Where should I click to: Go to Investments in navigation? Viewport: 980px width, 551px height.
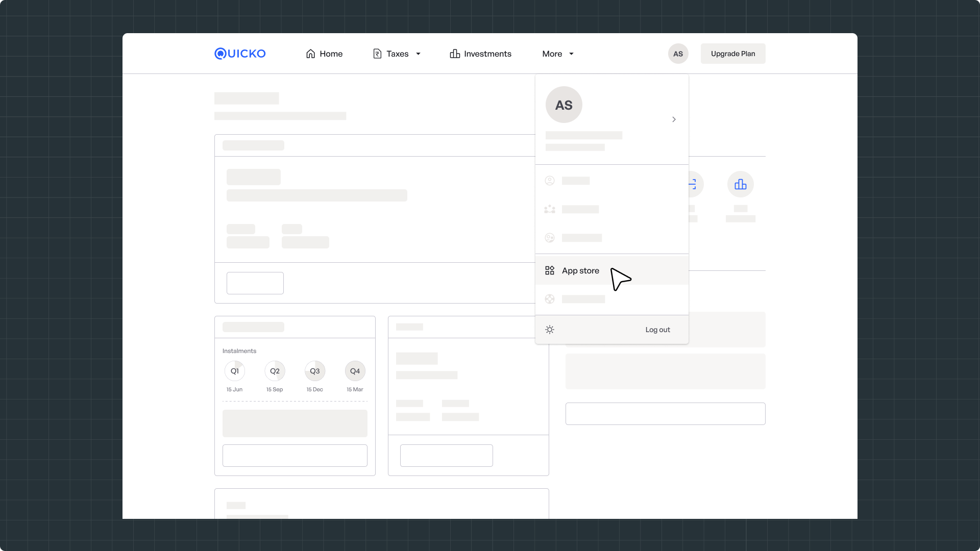[x=487, y=54]
